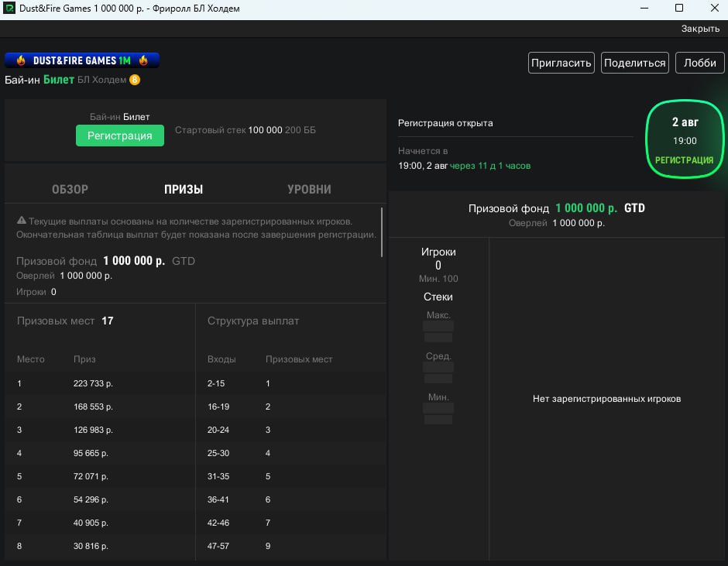This screenshot has width=728, height=566.
Task: Select the ПРИЗЫ tab
Action: tap(184, 189)
